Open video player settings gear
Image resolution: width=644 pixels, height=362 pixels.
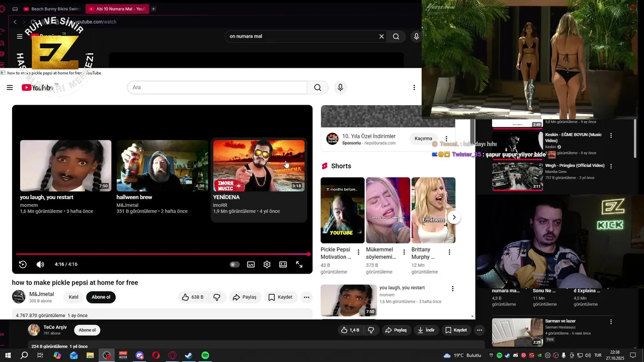267,264
